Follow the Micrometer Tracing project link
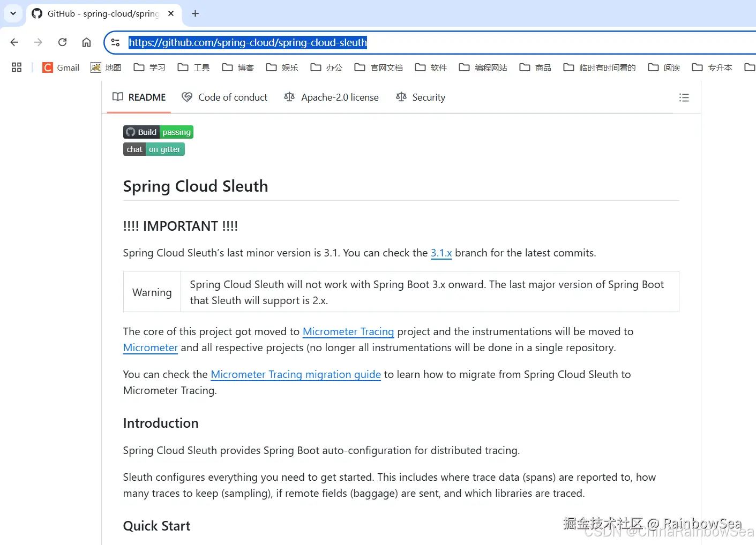 348,332
